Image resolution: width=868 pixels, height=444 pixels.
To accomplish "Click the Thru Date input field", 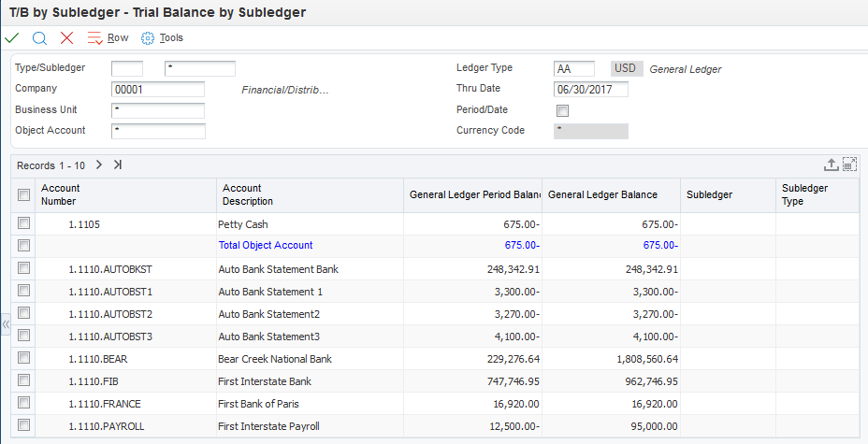I will (590, 90).
